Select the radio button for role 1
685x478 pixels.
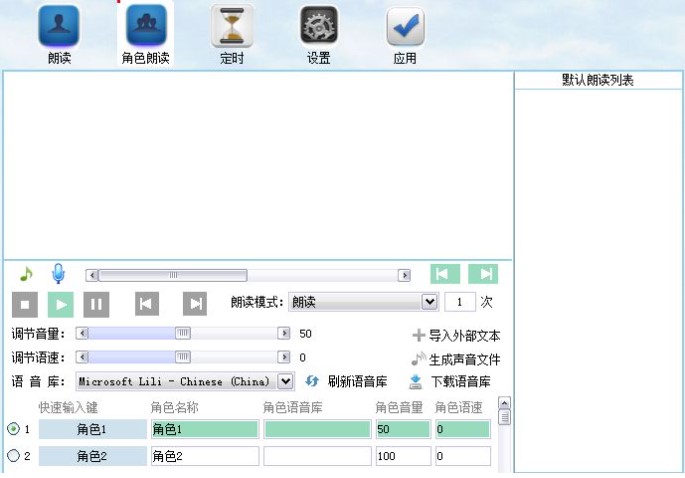click(x=13, y=429)
